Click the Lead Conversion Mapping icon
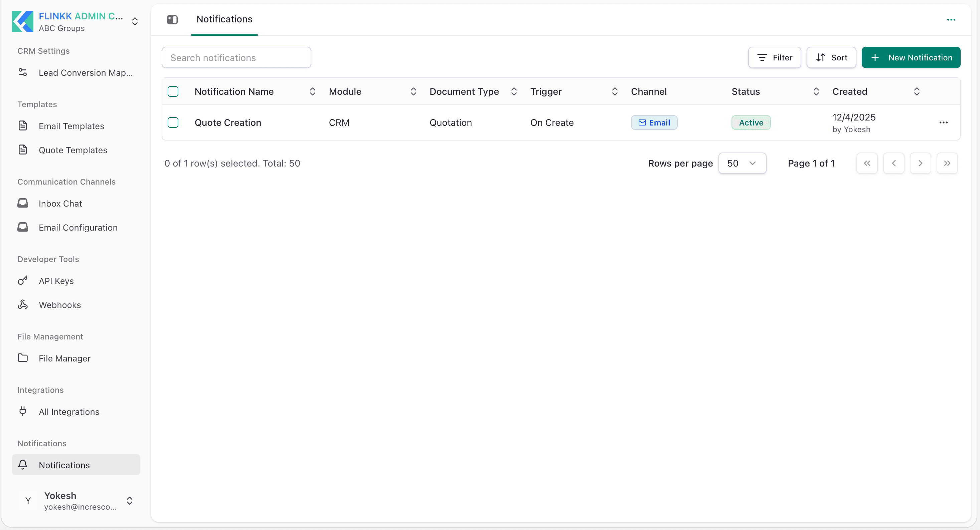This screenshot has height=530, width=980. 23,72
